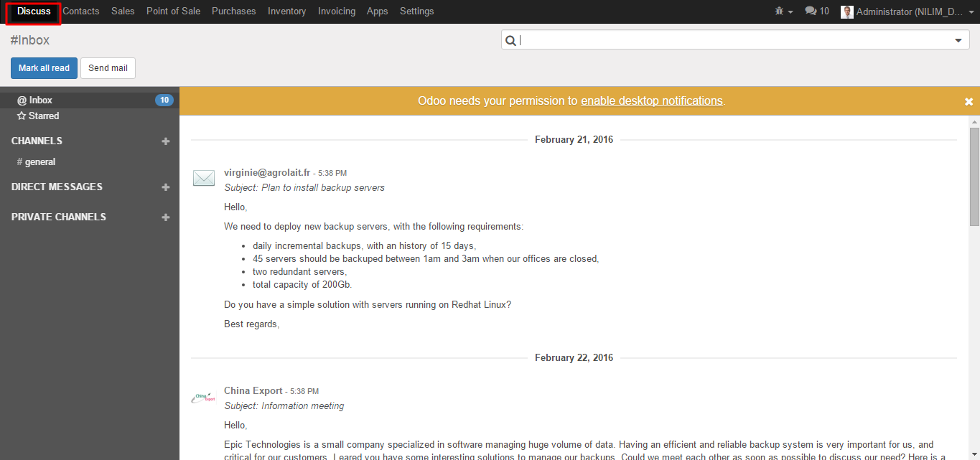Add a new channel with plus icon

pos(166,141)
